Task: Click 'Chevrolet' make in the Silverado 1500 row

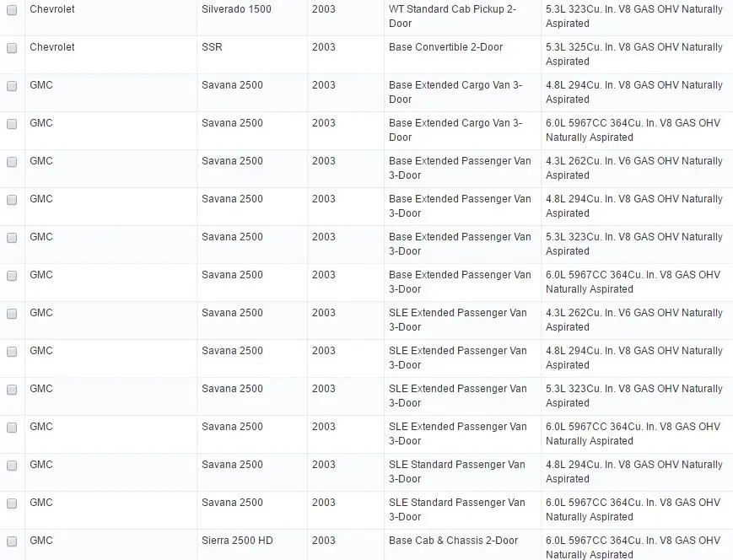Action: [52, 9]
